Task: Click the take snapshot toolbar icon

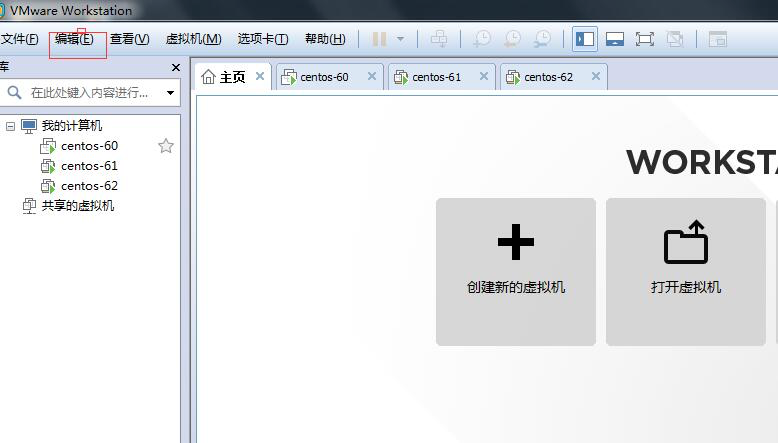Action: (482, 39)
